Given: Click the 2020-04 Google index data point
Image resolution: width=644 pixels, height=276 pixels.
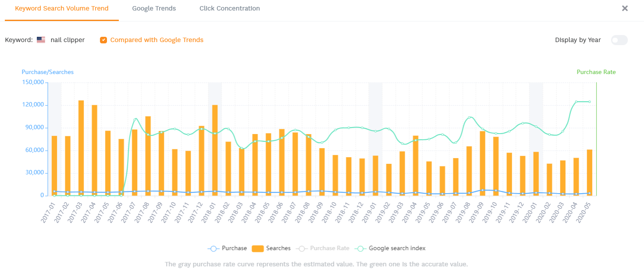Looking at the screenshot, I should pyautogui.click(x=576, y=102).
